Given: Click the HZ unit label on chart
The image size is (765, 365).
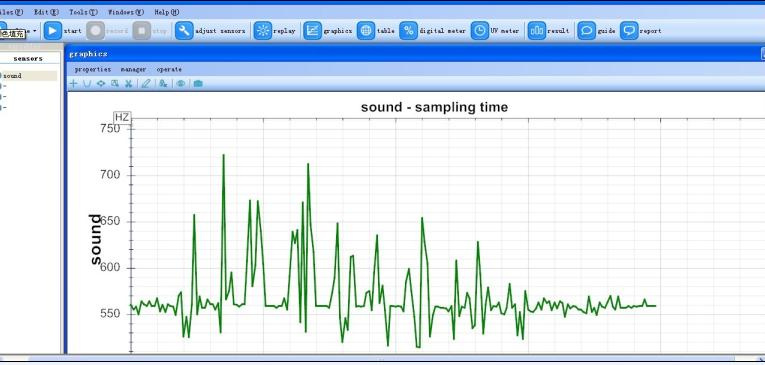Looking at the screenshot, I should tap(122, 117).
